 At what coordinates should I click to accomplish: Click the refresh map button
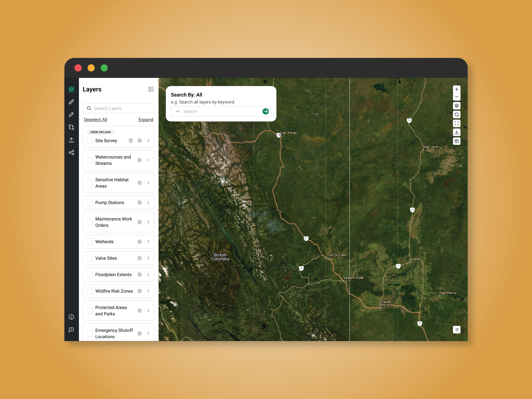point(456,115)
